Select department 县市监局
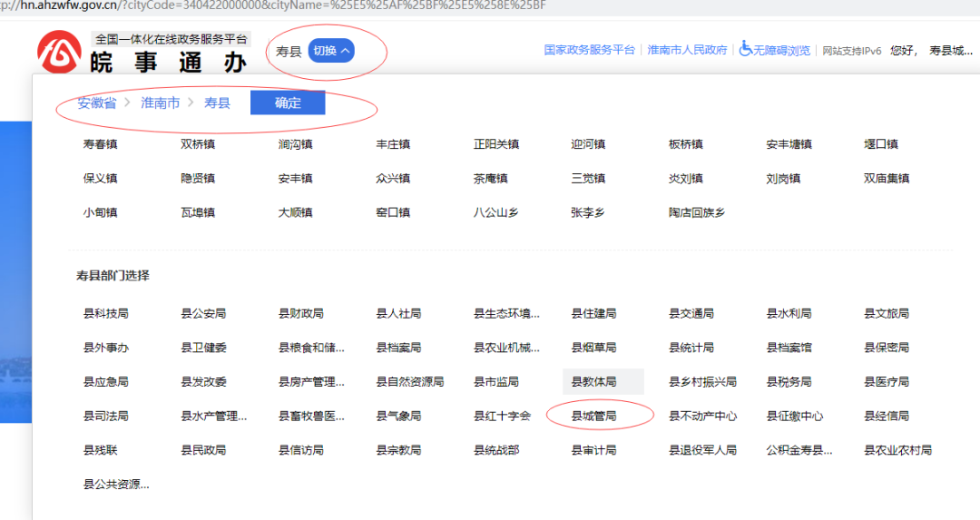This screenshot has height=520, width=980. coord(495,382)
